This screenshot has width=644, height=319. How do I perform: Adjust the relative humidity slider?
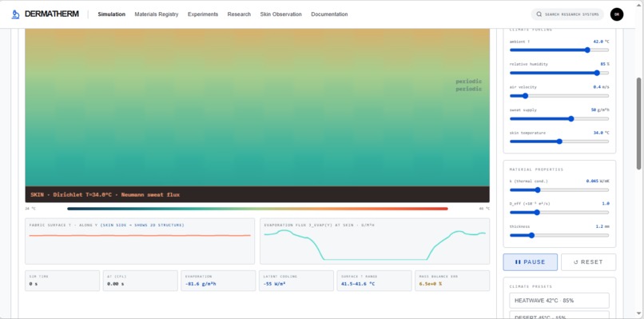pos(559,73)
